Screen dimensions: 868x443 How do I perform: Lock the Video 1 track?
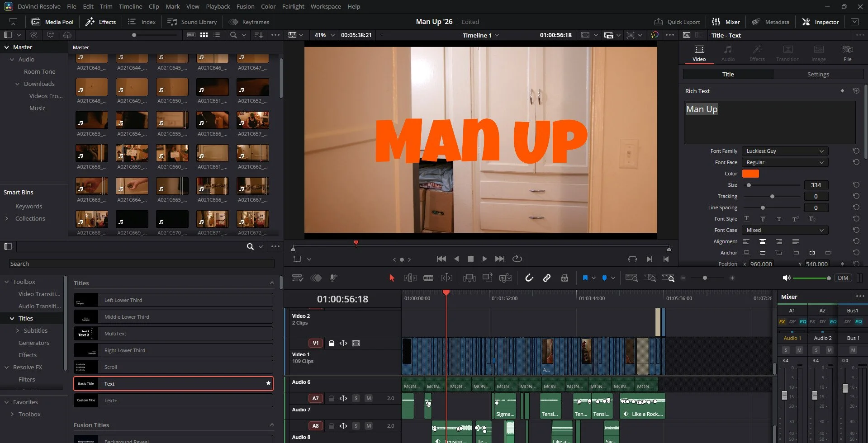[x=331, y=343]
